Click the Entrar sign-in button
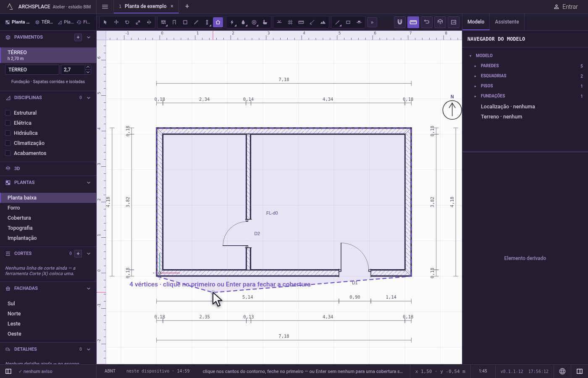This screenshot has height=378, width=588. [x=566, y=7]
